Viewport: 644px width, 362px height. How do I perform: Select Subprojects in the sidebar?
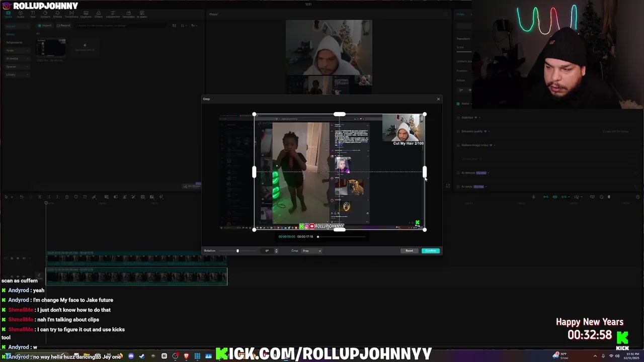click(x=14, y=42)
